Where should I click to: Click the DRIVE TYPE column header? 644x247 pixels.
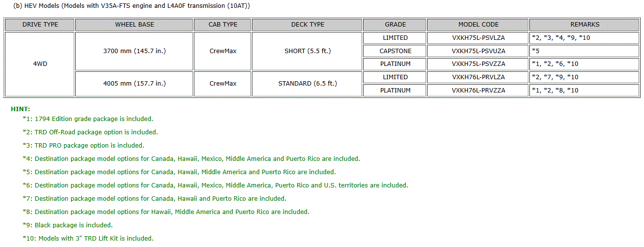coord(40,25)
